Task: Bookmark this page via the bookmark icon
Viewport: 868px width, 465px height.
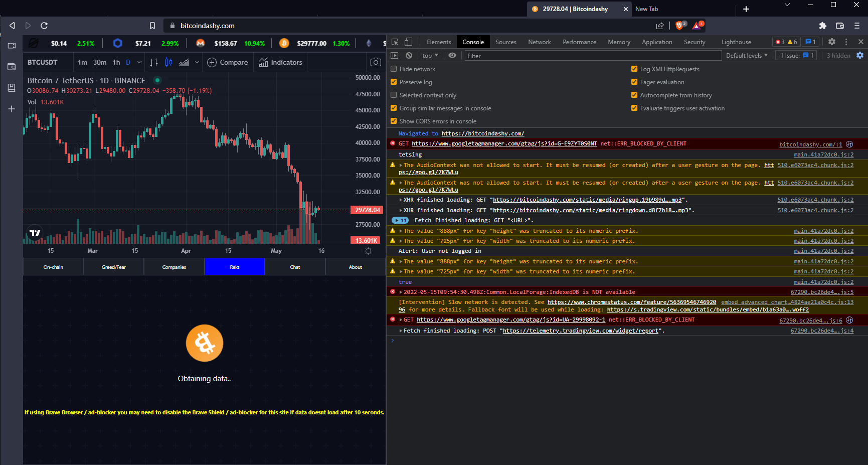Action: 152,26
